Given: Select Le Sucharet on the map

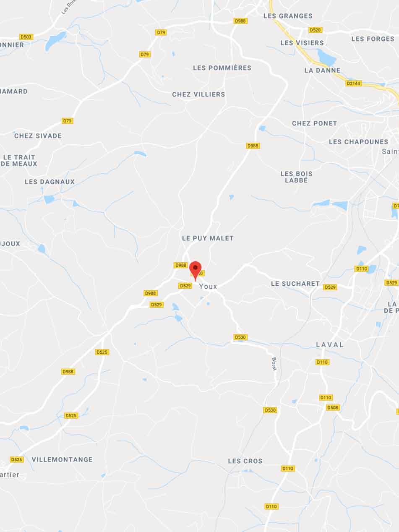Looking at the screenshot, I should click(x=295, y=284).
